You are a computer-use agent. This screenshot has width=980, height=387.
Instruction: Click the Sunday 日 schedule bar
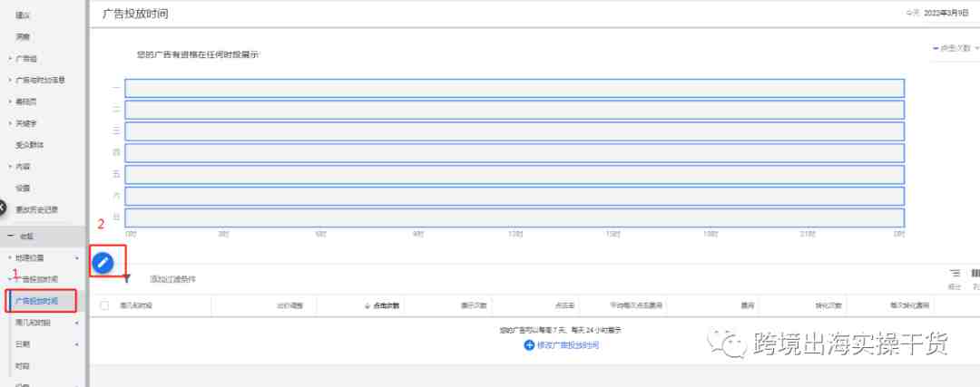tap(514, 218)
